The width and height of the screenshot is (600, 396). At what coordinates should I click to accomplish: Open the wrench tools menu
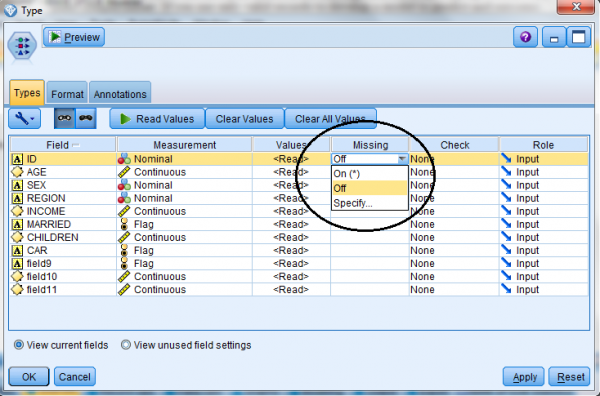click(x=24, y=119)
